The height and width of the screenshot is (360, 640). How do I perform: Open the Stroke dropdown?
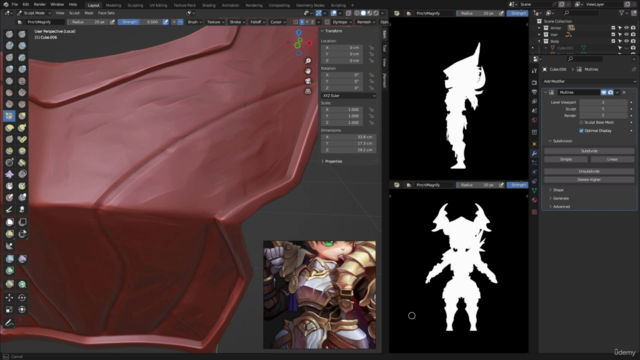(237, 22)
